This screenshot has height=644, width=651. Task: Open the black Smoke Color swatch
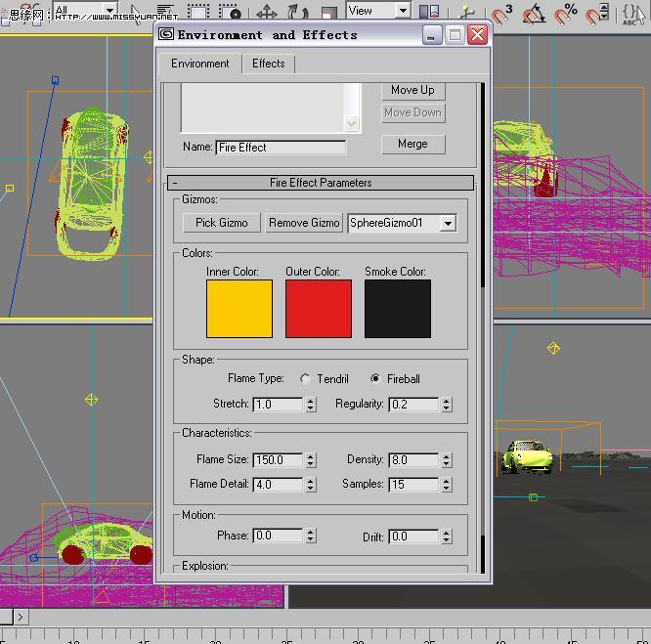tap(398, 308)
